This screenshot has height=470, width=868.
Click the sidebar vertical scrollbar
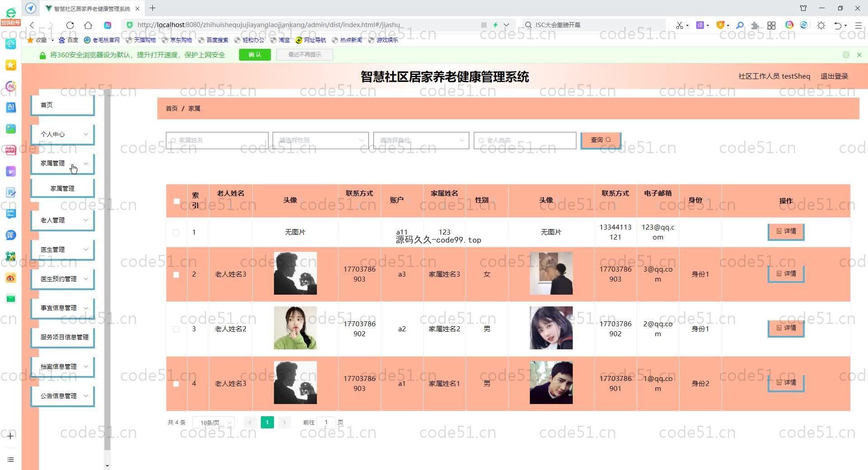[x=107, y=269]
